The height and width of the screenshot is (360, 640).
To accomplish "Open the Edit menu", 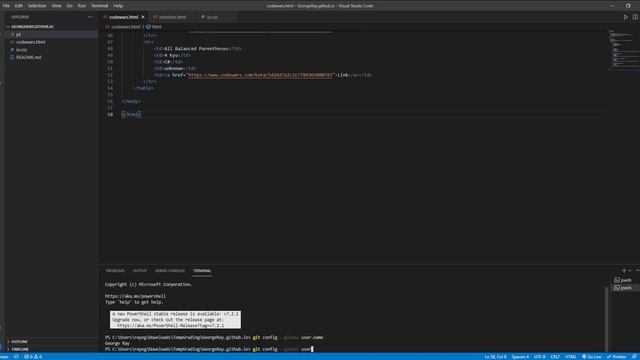I will (x=19, y=6).
